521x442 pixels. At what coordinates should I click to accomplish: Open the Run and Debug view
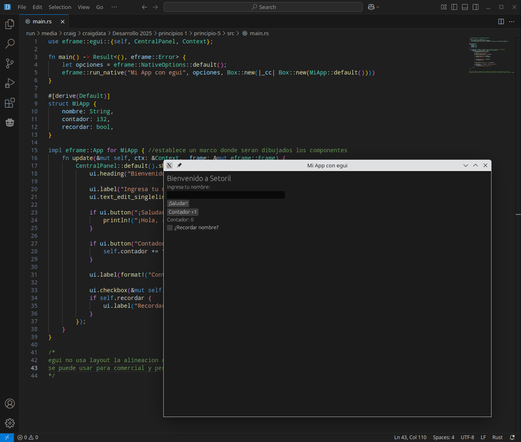[x=10, y=83]
